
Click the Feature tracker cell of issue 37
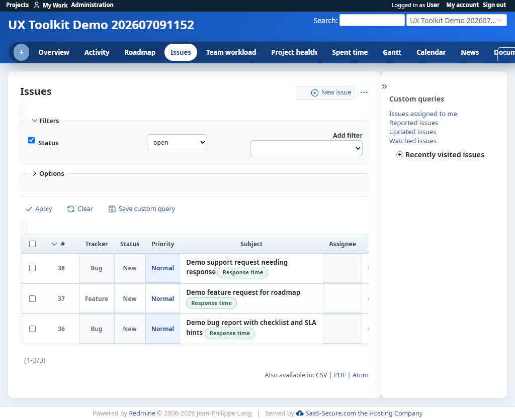pos(97,298)
